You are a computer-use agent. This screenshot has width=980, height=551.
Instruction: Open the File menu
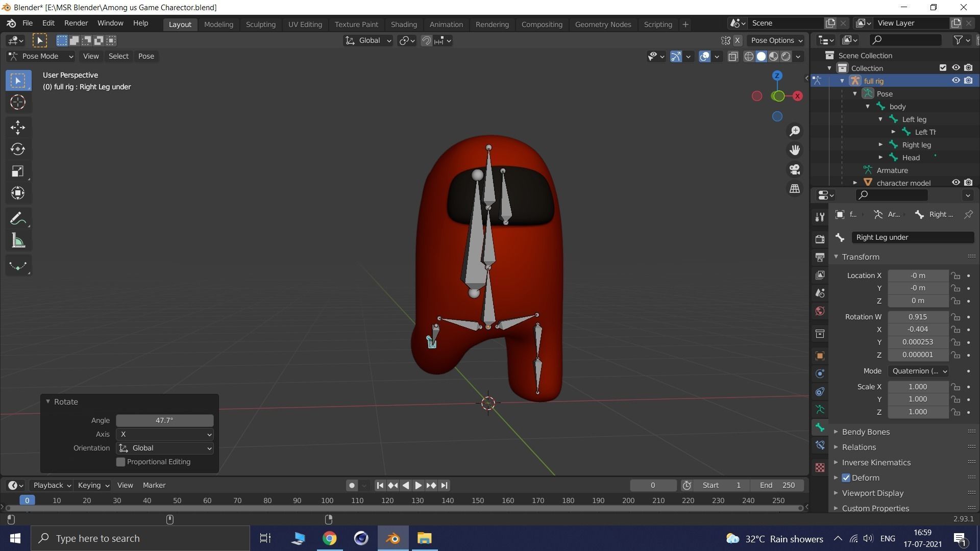28,23
